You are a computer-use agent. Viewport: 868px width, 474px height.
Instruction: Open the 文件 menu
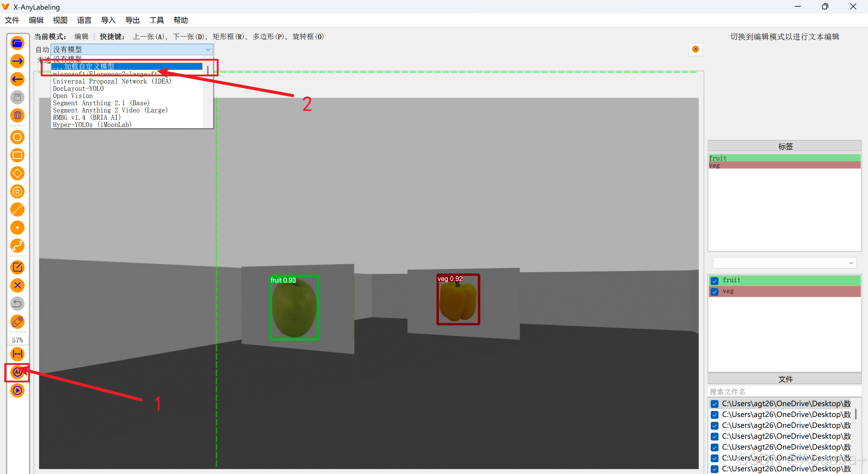pos(12,20)
